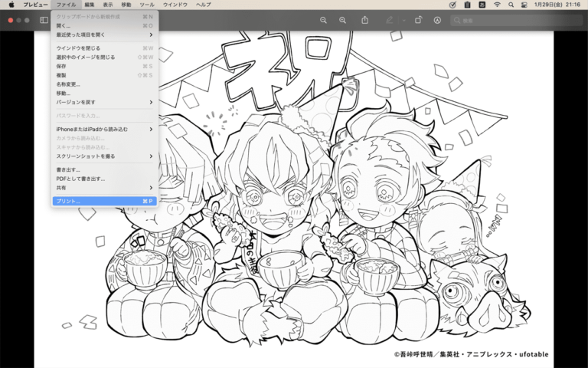This screenshot has height=368, width=588.
Task: Open Control Center in menu bar
Action: (524, 5)
